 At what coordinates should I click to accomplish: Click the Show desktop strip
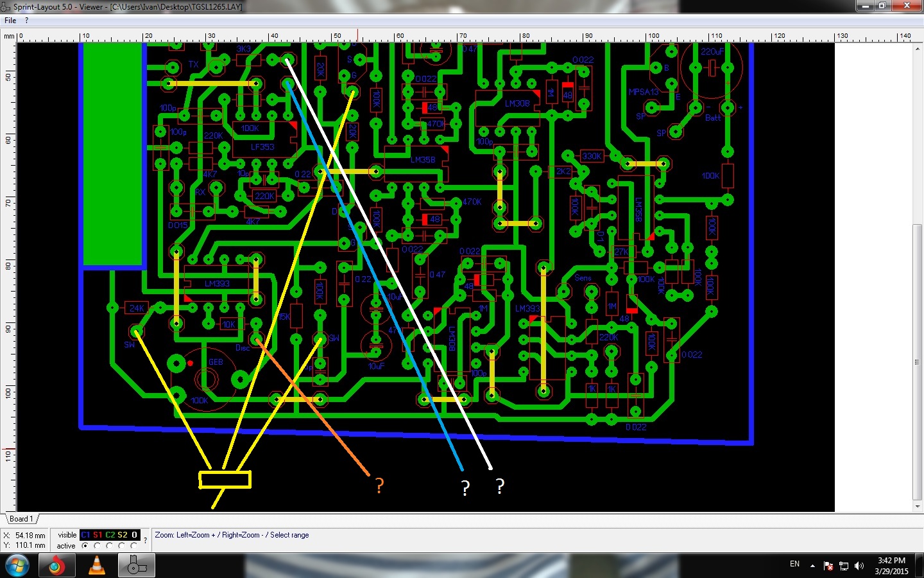click(x=920, y=566)
